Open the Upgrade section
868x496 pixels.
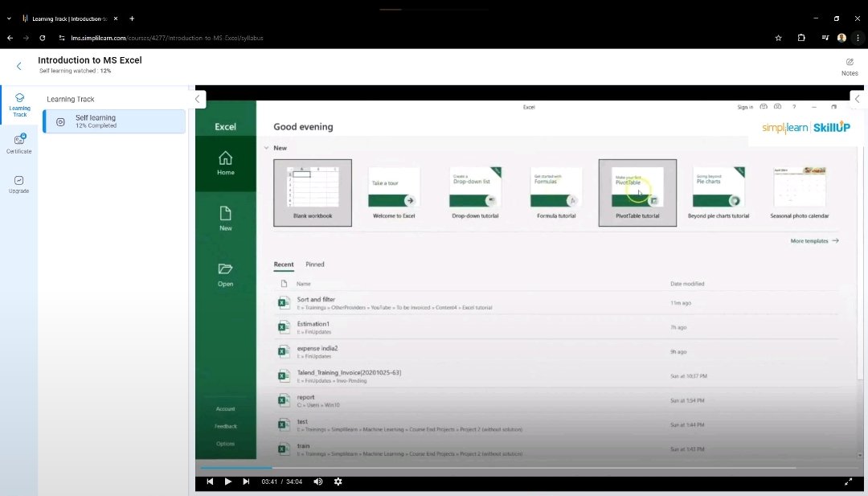click(x=18, y=184)
